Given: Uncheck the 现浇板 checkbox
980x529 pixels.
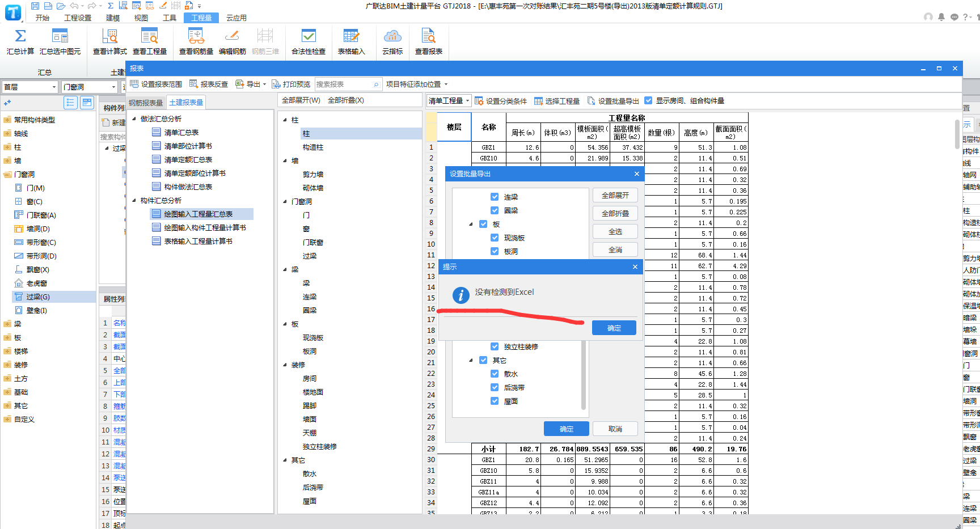Looking at the screenshot, I should pos(495,238).
